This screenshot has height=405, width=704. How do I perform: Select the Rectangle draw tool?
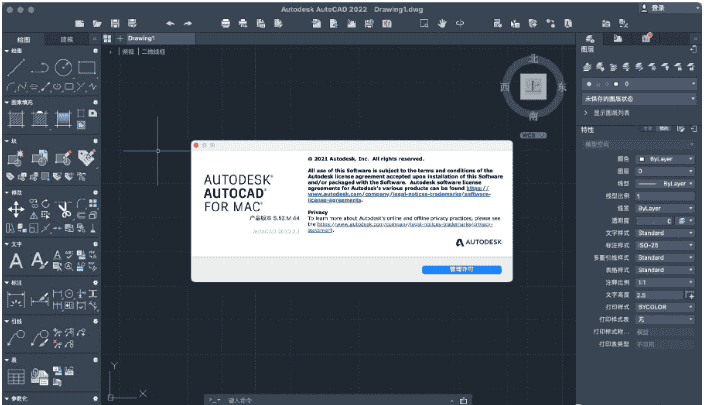click(x=87, y=68)
